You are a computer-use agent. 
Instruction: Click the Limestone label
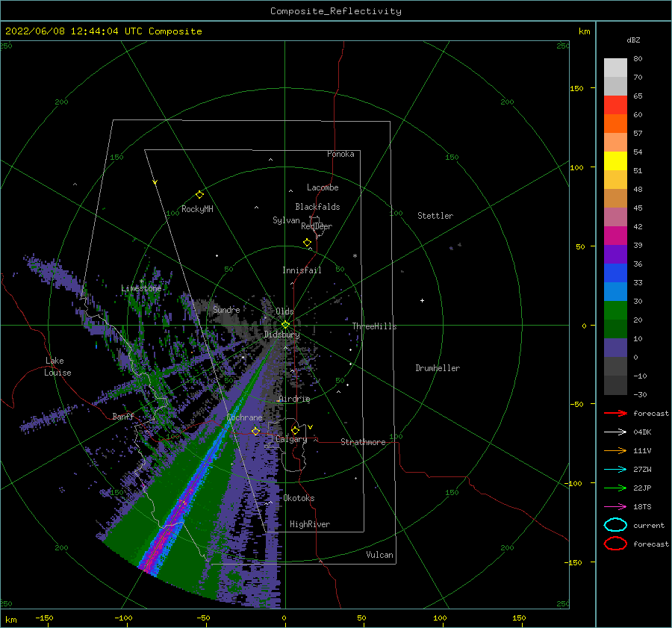(x=141, y=288)
